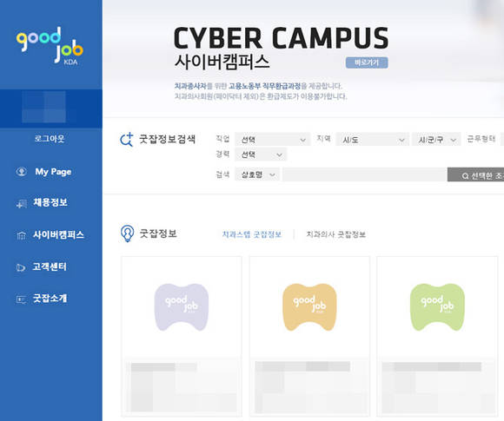Click the 채용정보 sidebar icon
504x421 pixels.
pos(22,203)
